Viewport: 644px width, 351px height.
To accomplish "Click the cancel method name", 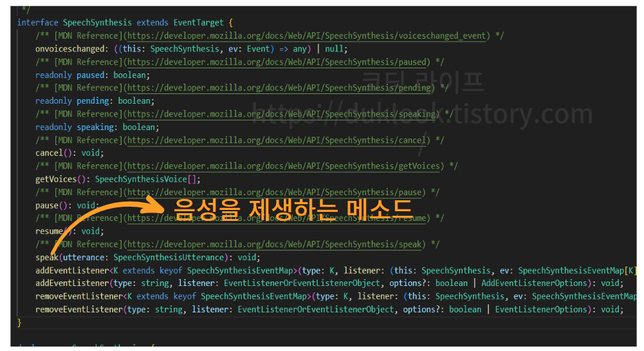I will coord(49,153).
